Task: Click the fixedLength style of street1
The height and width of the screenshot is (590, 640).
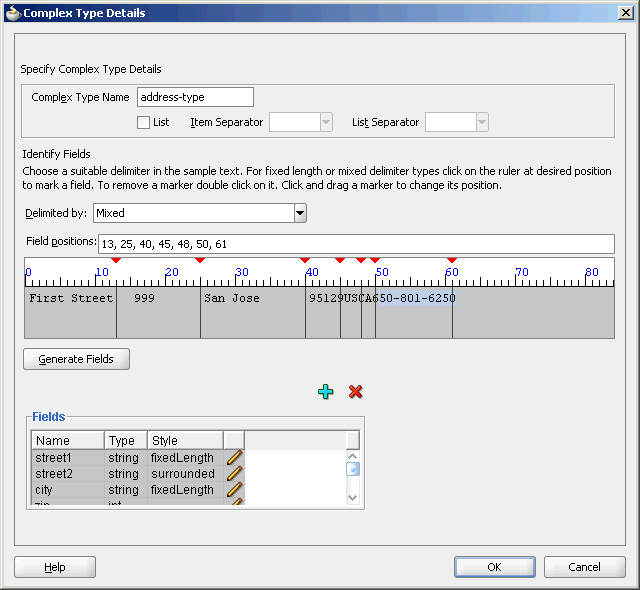Action: 185,458
